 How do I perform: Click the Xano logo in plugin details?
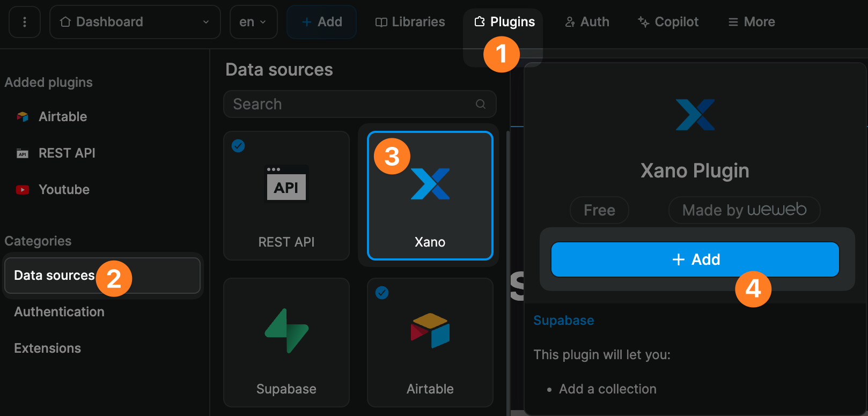coord(695,115)
